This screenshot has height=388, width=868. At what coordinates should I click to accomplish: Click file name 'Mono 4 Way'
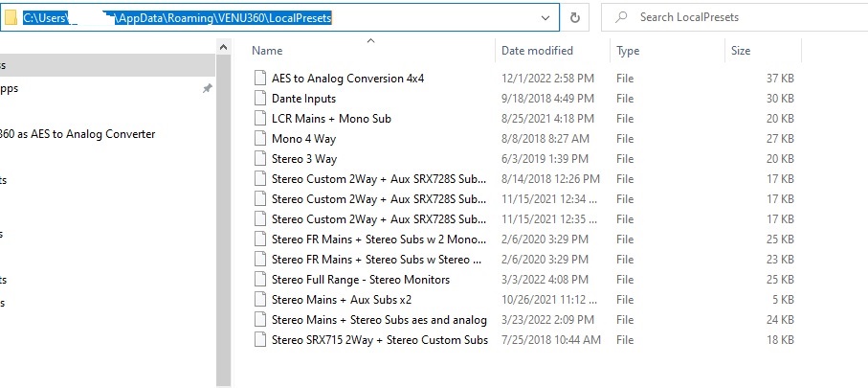click(x=303, y=139)
